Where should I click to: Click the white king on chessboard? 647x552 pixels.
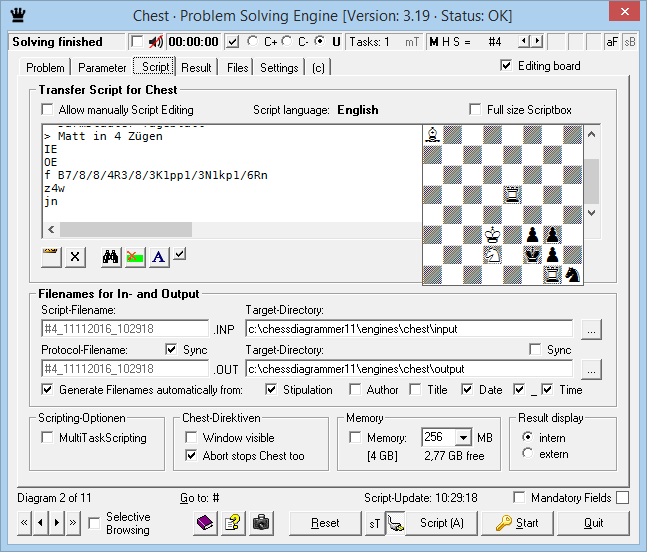coord(492,235)
